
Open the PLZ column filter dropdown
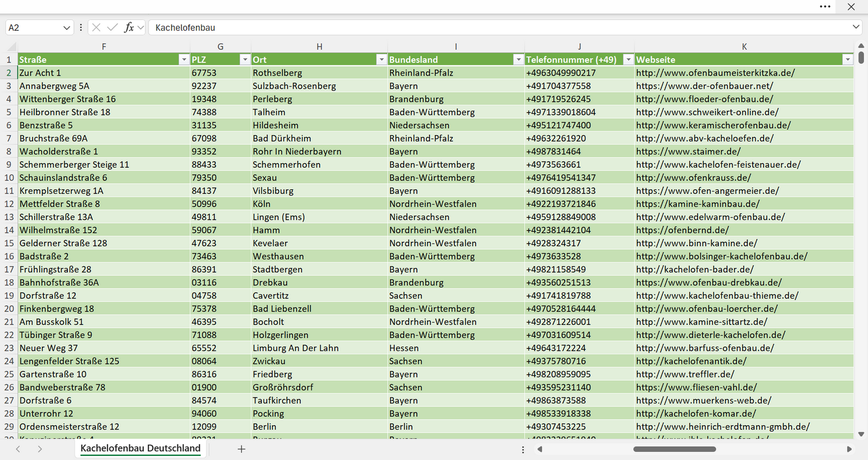tap(244, 59)
